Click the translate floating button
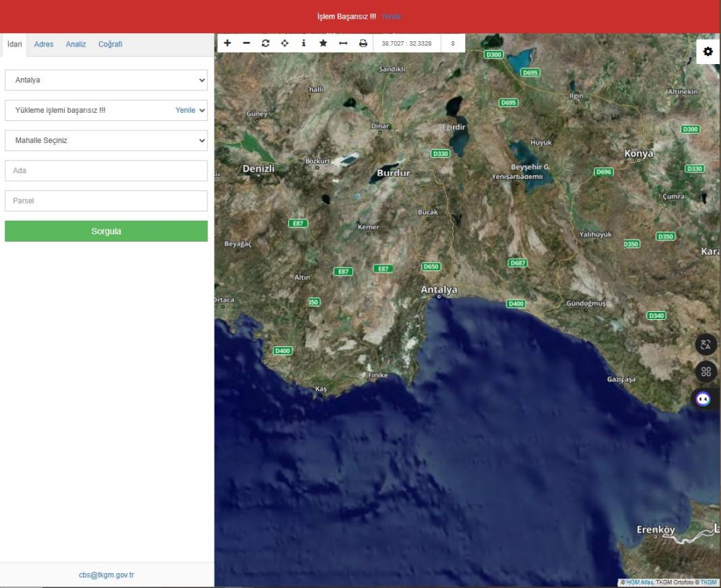The image size is (721, 588). coord(705,345)
